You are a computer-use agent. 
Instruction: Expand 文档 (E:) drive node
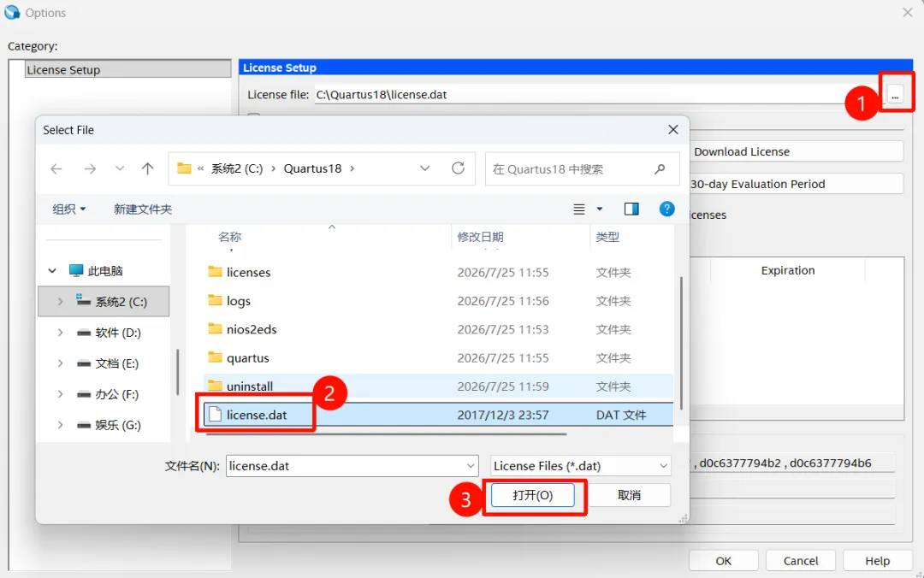point(60,363)
